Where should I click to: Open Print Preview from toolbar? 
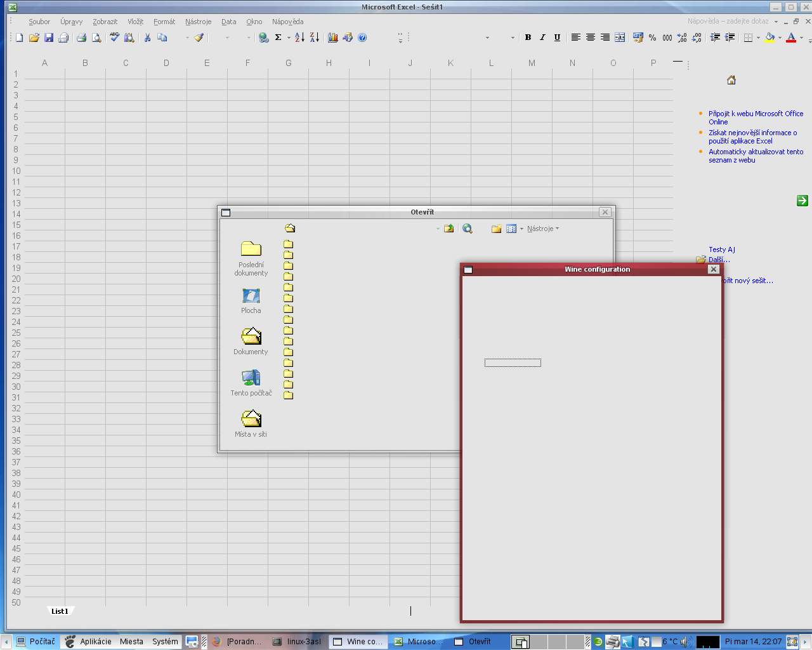96,37
